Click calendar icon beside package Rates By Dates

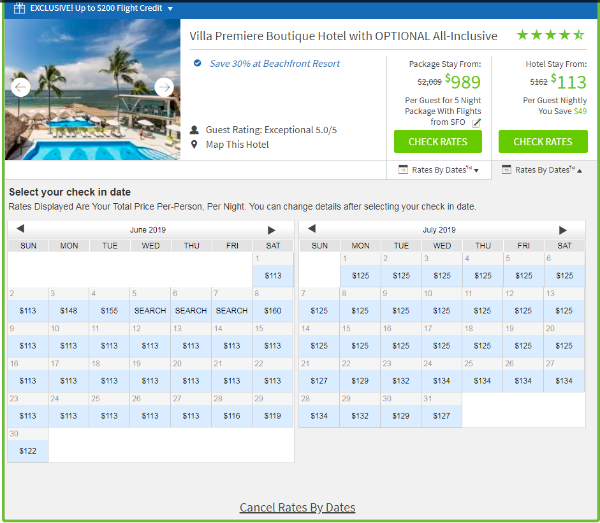coord(403,169)
